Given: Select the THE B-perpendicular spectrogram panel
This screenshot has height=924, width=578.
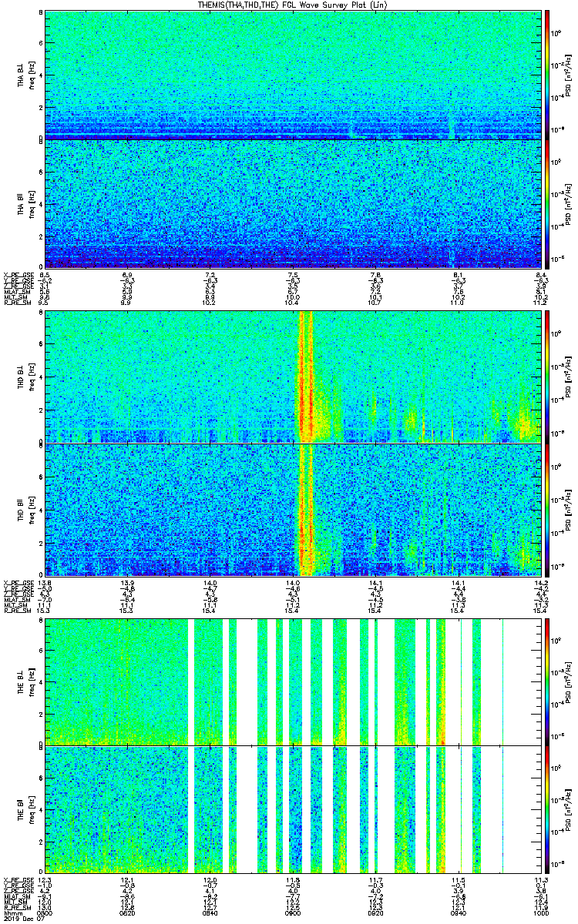Looking at the screenshot, I should coord(291,681).
